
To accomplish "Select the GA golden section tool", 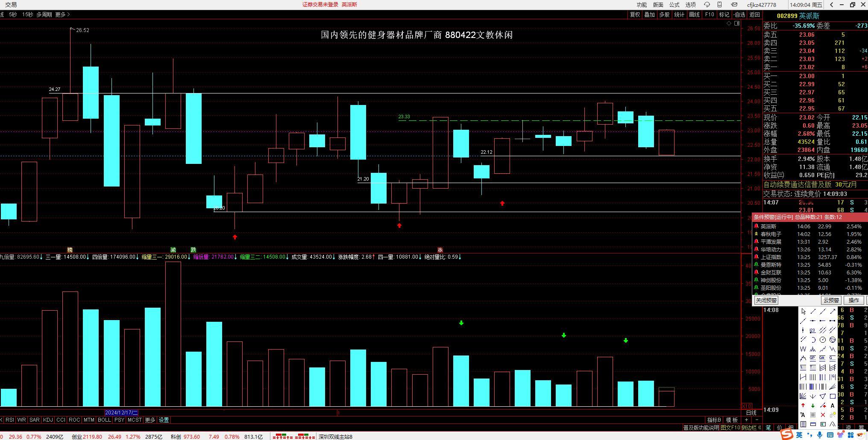I will coord(823,358).
